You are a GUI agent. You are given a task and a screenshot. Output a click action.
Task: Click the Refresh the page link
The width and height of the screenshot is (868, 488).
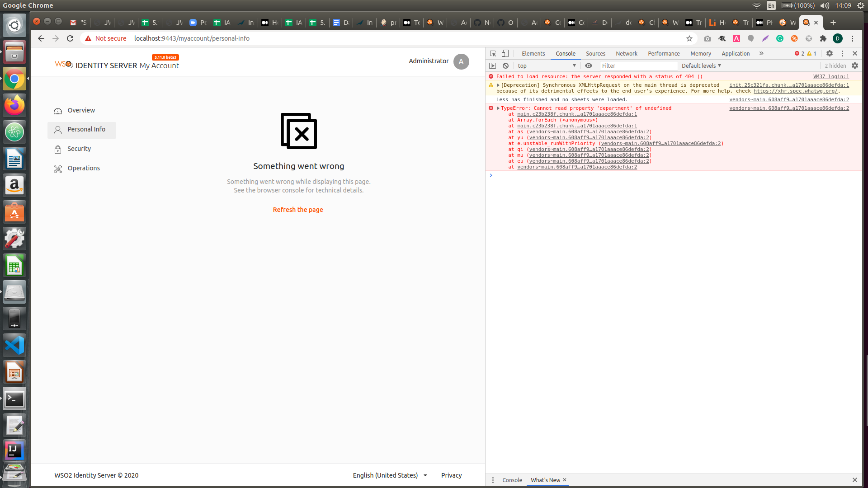pos(298,210)
